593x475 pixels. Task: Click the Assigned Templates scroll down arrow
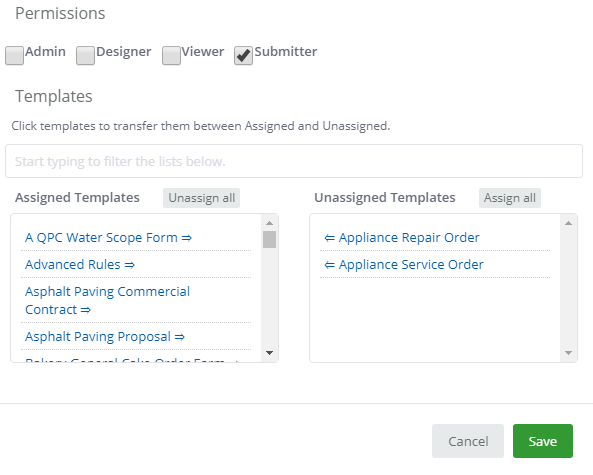pyautogui.click(x=269, y=353)
